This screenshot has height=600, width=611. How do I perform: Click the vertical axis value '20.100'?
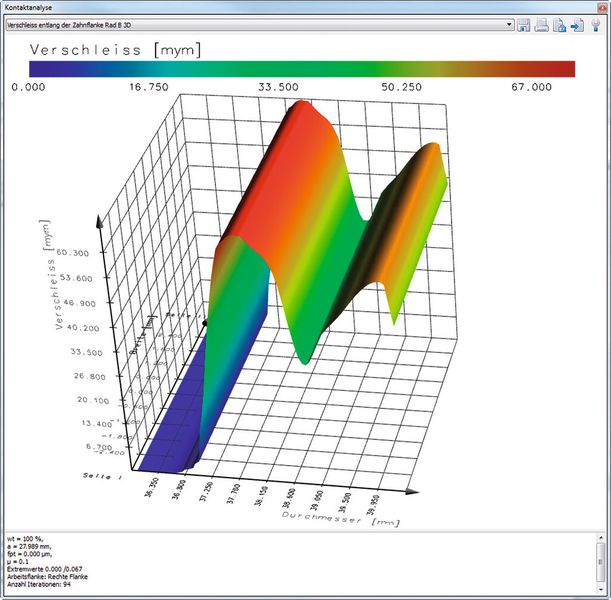tap(93, 401)
